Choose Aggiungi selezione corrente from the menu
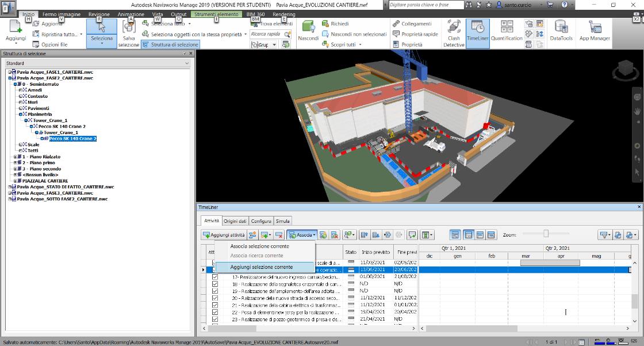Image resolution: width=644 pixels, height=346 pixels. [262, 267]
